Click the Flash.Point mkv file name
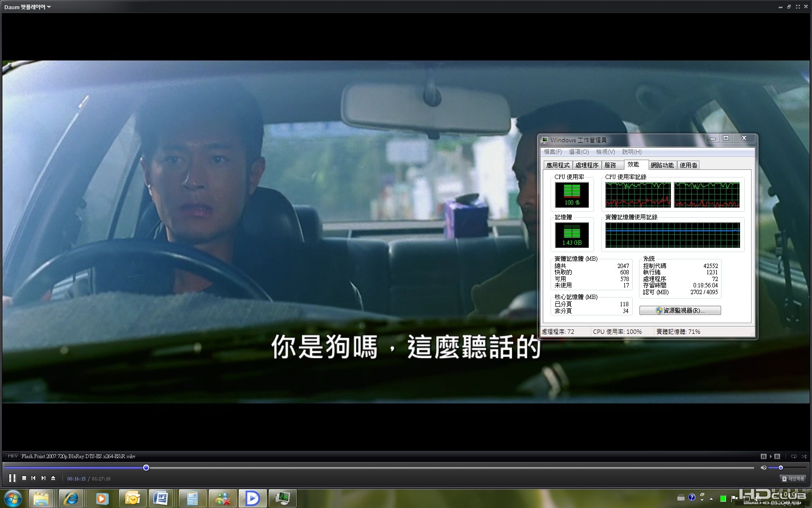 coord(78,456)
